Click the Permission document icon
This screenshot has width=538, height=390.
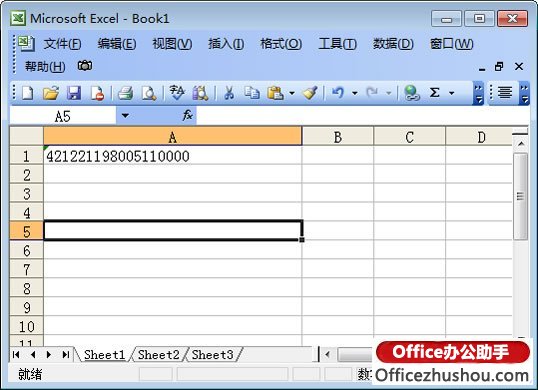(97, 93)
